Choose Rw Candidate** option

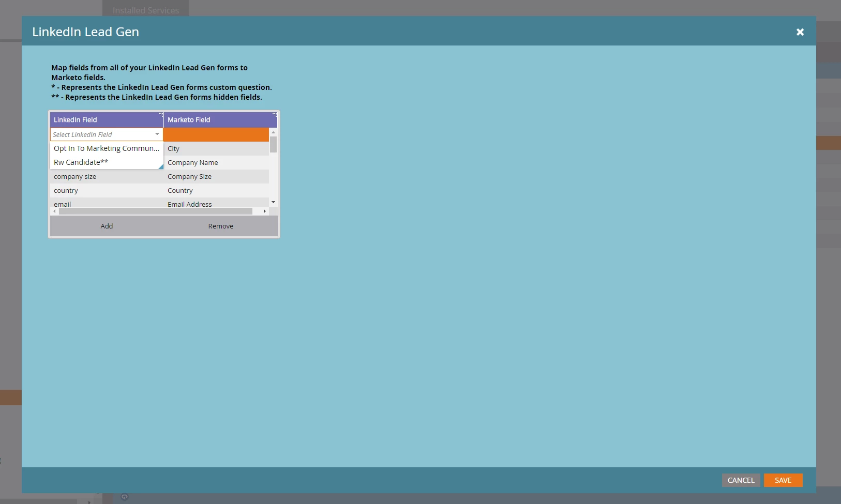[107, 162]
